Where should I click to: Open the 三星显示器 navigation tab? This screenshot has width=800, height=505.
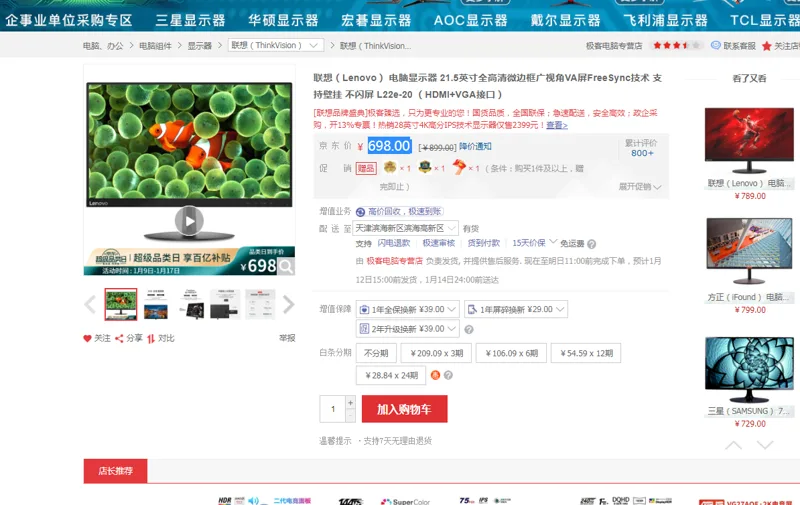point(190,20)
